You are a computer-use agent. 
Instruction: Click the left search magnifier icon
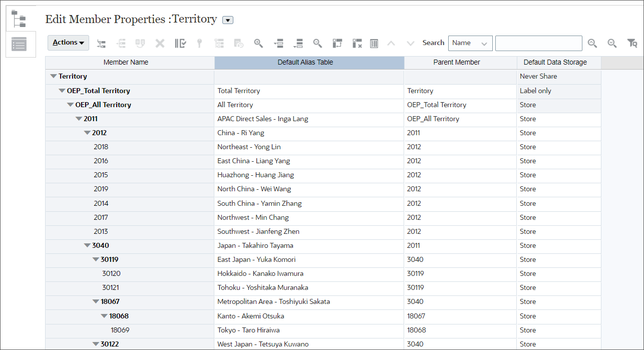pyautogui.click(x=592, y=43)
